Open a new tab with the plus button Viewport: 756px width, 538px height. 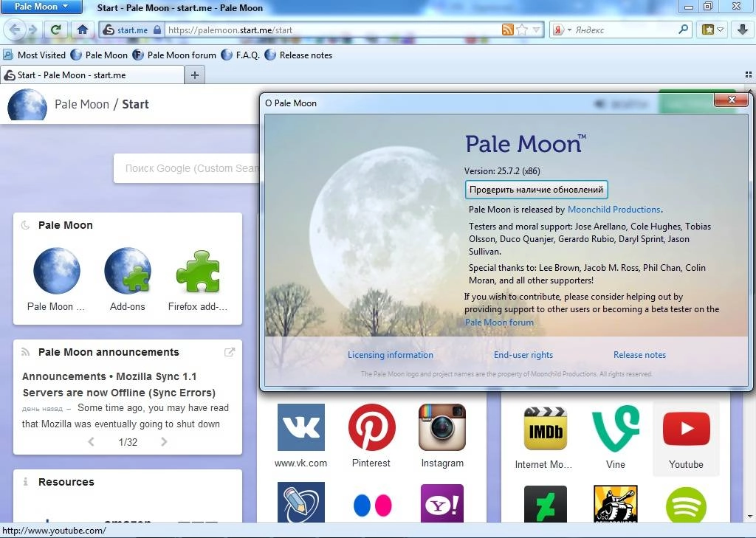[x=195, y=75]
